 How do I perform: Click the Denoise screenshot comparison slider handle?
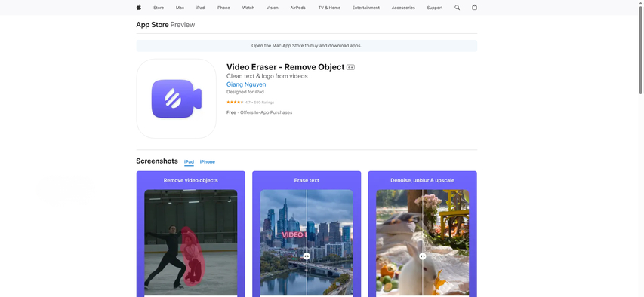423,256
